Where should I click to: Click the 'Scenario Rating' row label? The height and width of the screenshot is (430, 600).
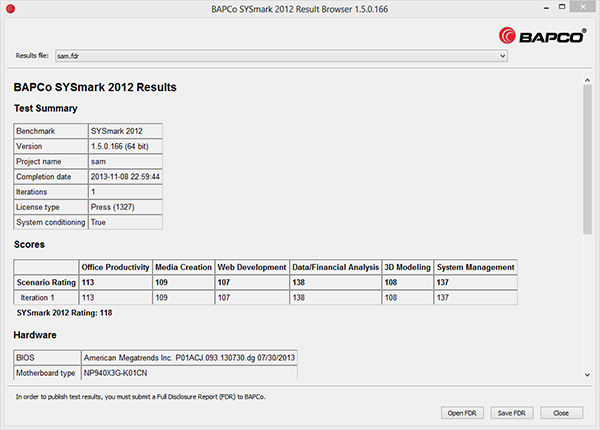click(46, 282)
